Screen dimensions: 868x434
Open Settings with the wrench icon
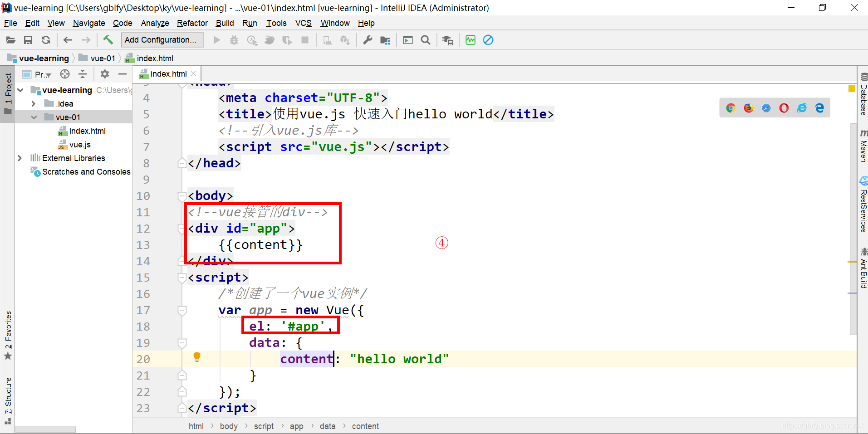tap(368, 40)
